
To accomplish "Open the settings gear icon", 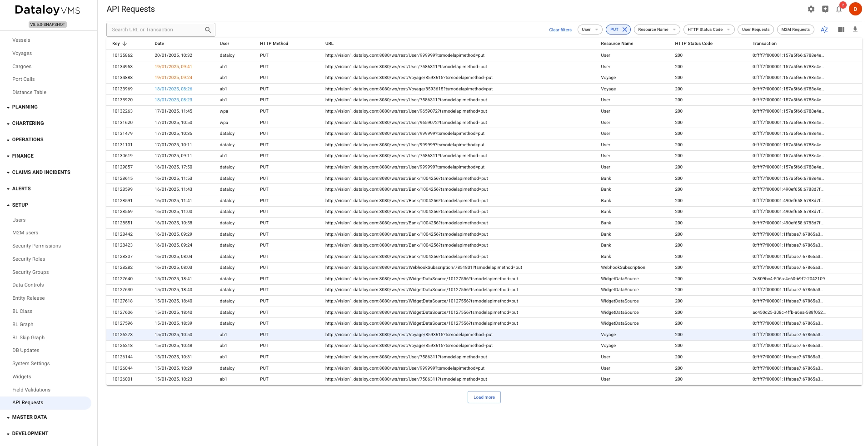I will 811,9.
